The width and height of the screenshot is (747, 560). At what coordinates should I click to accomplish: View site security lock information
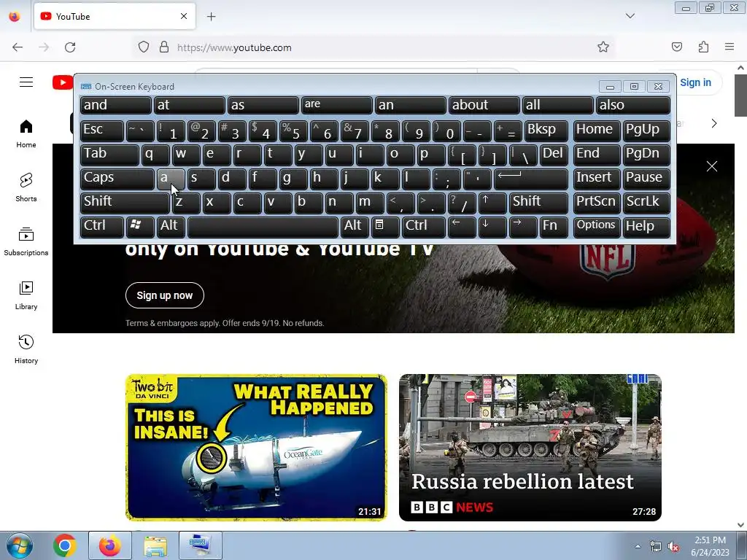pos(164,47)
